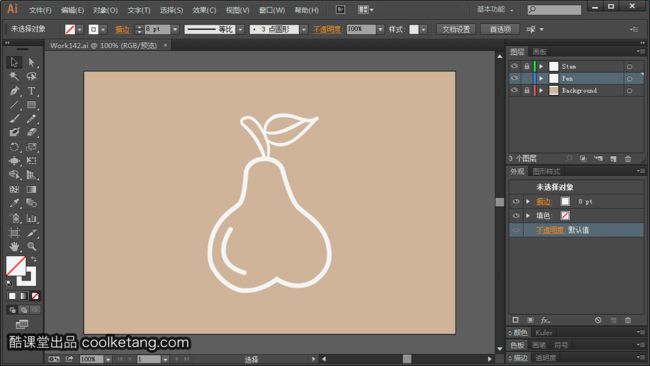Select the Rectangle tool
The image size is (650, 366).
[x=32, y=104]
